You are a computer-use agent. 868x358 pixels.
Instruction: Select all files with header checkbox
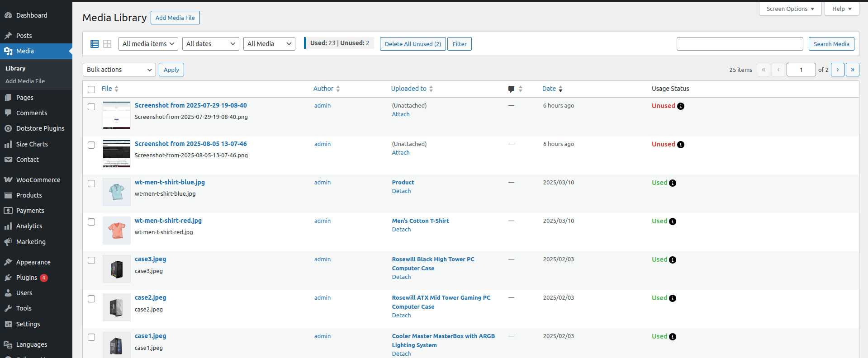(x=91, y=89)
